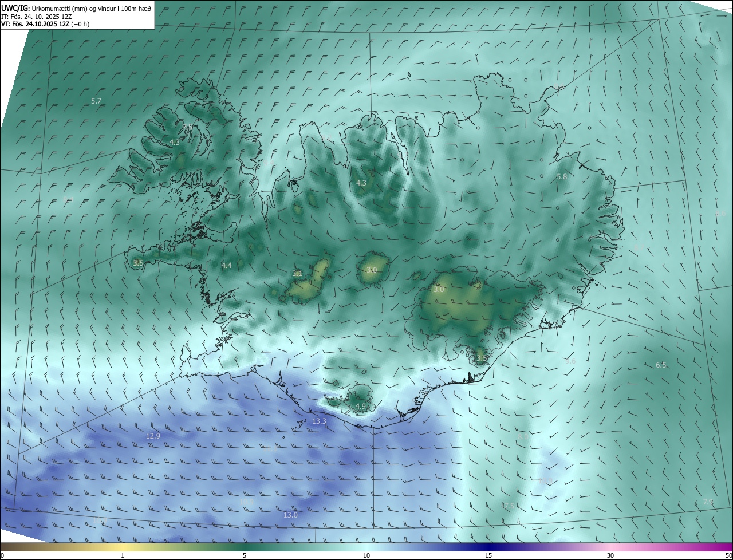Click the 13.0 value over the southern ocean
The image size is (733, 560).
[290, 515]
